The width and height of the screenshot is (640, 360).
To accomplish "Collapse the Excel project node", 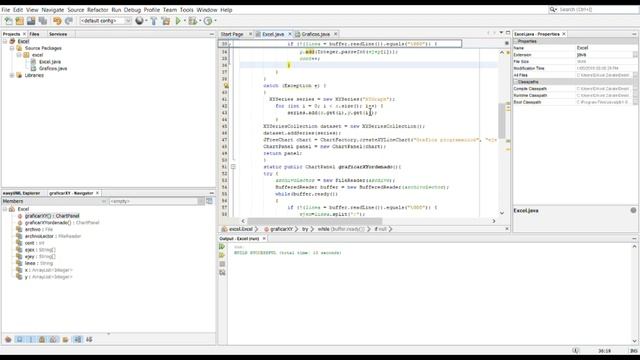I will [x=5, y=41].
